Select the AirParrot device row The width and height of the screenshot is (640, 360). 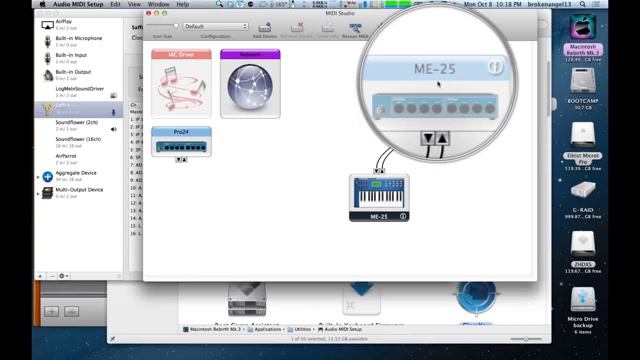point(78,159)
